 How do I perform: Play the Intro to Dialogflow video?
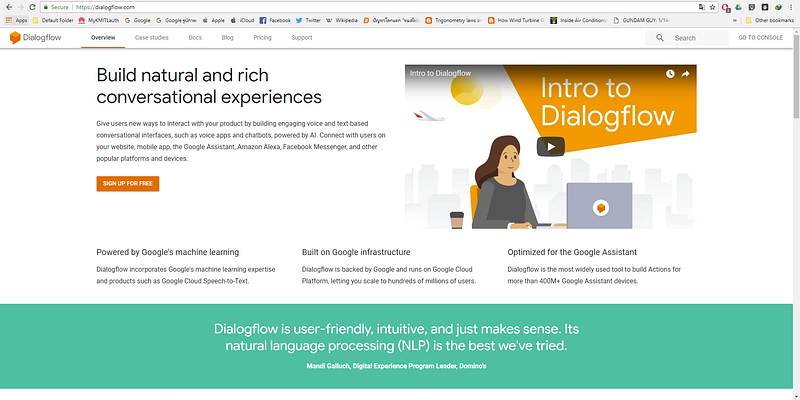[551, 146]
